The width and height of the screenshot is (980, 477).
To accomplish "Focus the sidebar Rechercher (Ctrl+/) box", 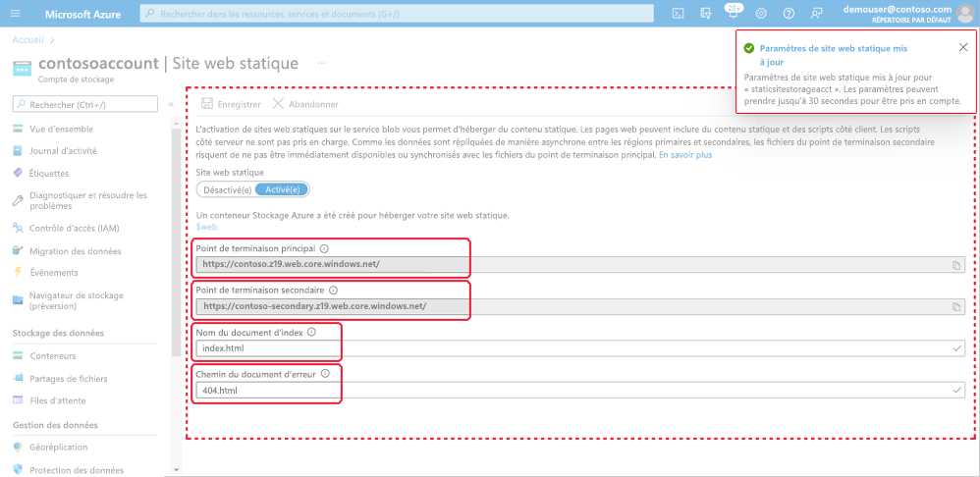I will click(85, 104).
